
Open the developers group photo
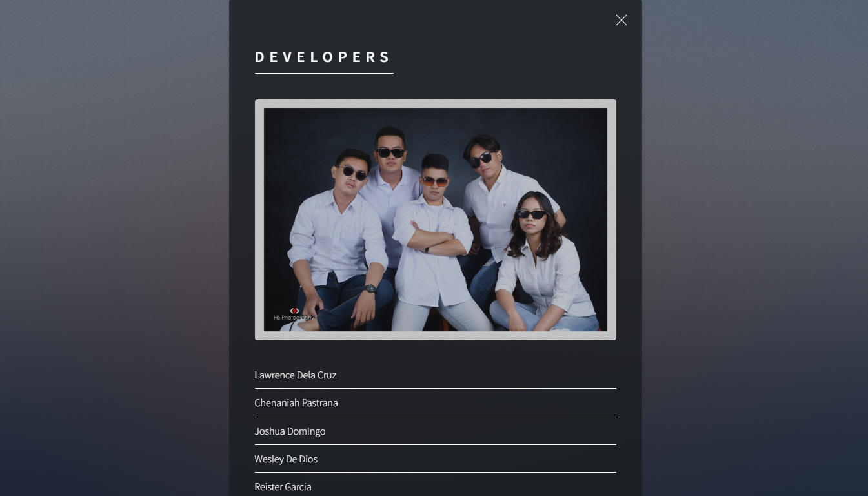click(x=435, y=220)
